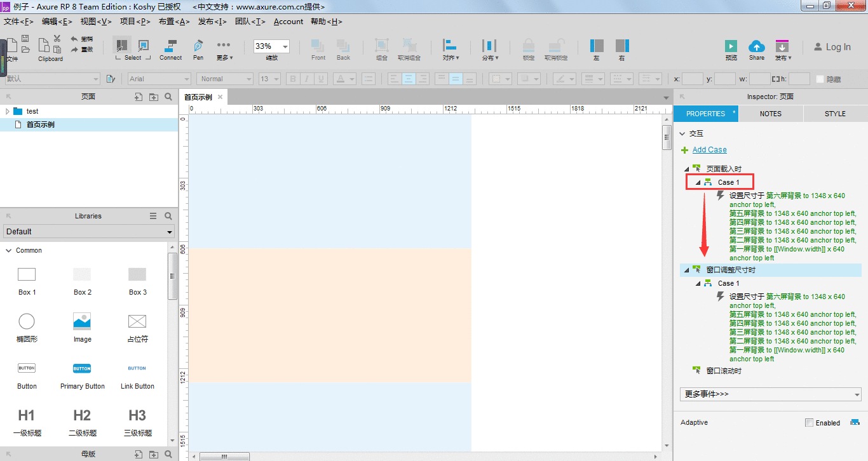
Task: Click the undo arrow icon
Action: coord(74,39)
